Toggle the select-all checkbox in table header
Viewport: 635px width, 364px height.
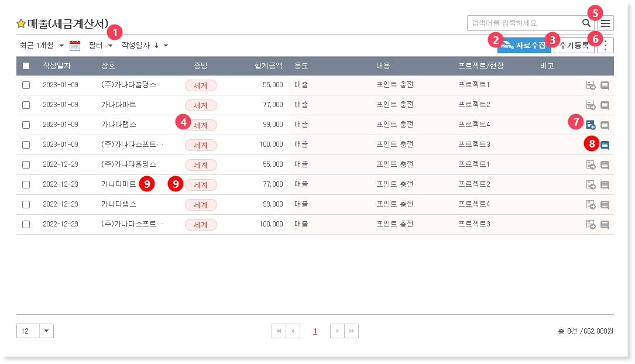26,66
